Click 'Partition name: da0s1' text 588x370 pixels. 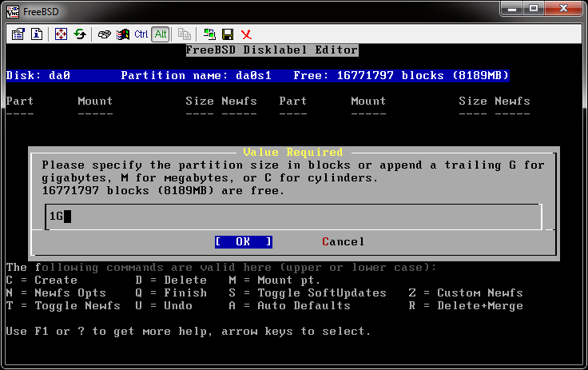[196, 75]
